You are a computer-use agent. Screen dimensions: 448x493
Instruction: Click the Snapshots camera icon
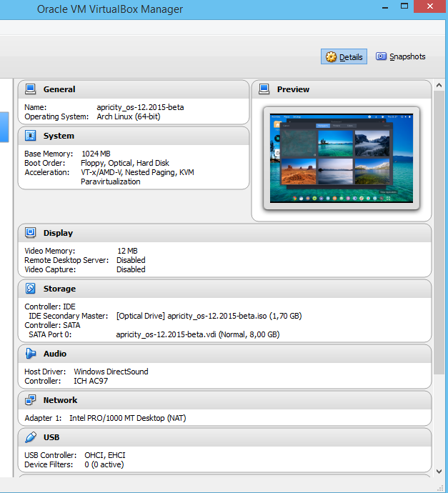pyautogui.click(x=381, y=56)
